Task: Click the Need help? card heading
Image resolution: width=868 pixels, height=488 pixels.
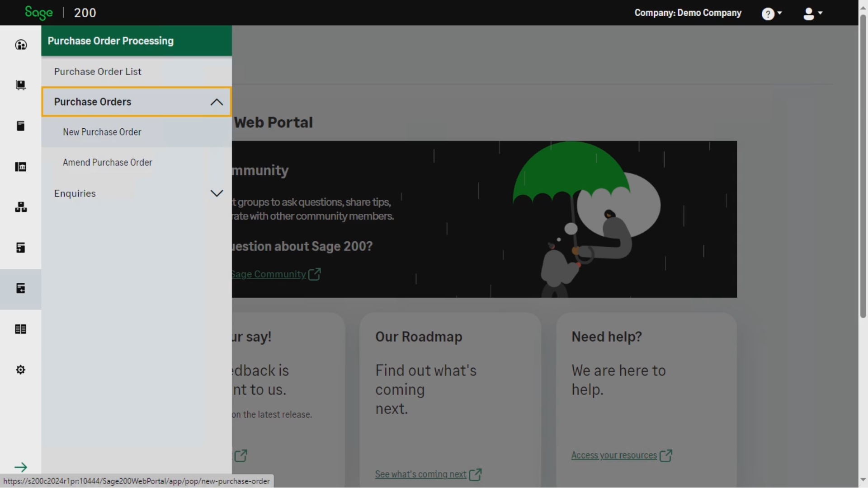Action: [x=606, y=337]
